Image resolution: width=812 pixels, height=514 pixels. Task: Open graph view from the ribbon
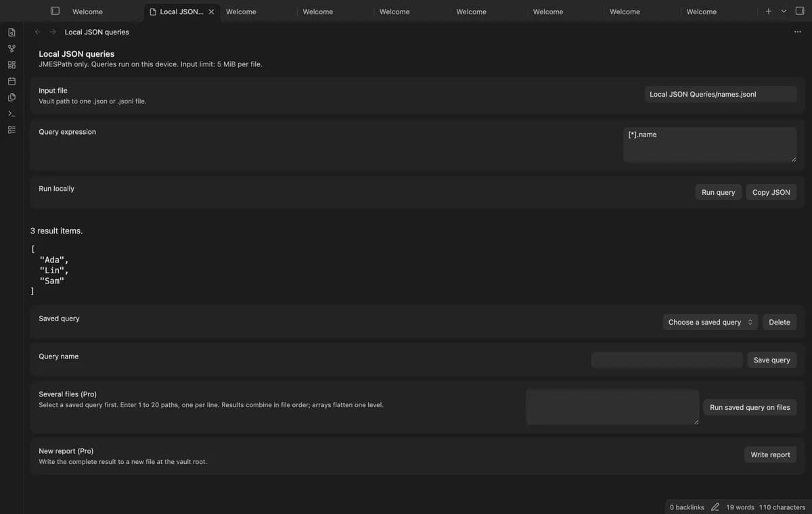coord(12,49)
